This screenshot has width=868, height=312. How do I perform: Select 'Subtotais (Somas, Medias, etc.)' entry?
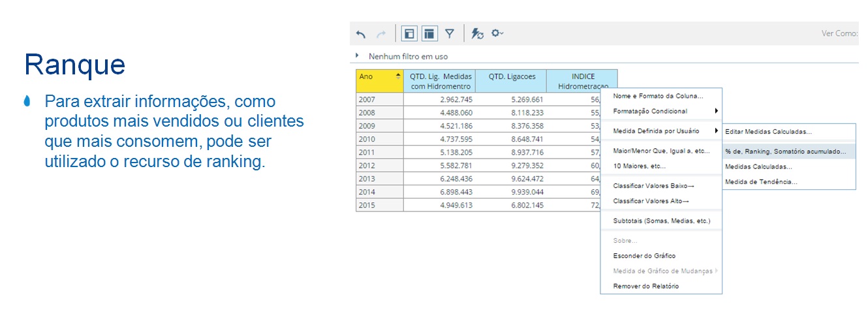pyautogui.click(x=661, y=221)
